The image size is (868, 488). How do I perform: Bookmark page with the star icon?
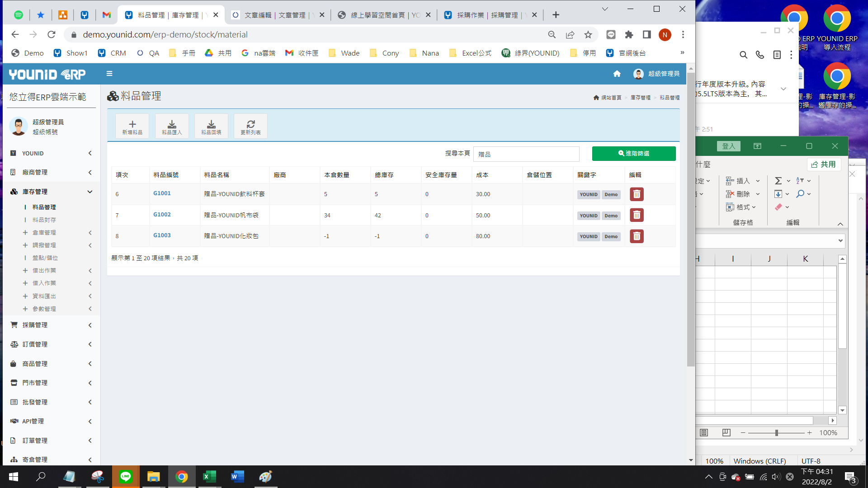588,35
